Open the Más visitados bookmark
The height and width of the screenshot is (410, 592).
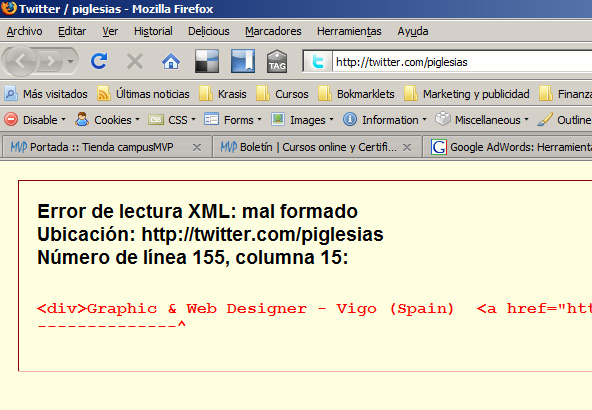click(46, 94)
